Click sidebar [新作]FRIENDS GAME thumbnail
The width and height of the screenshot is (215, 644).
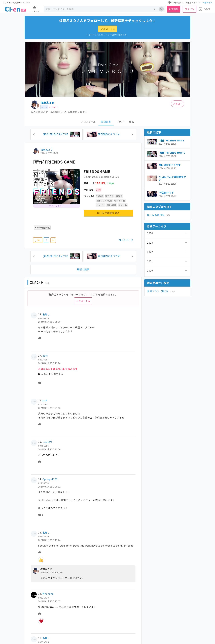click(x=152, y=142)
